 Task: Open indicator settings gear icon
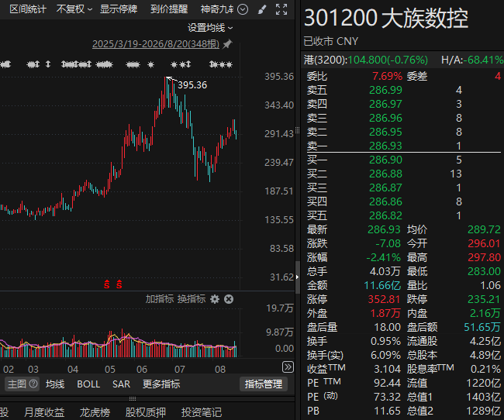pos(215,299)
